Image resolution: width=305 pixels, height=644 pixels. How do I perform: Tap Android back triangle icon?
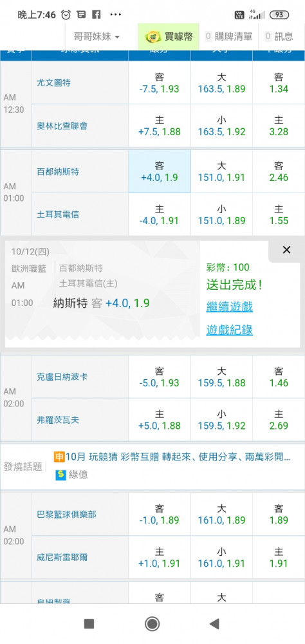(x=214, y=624)
